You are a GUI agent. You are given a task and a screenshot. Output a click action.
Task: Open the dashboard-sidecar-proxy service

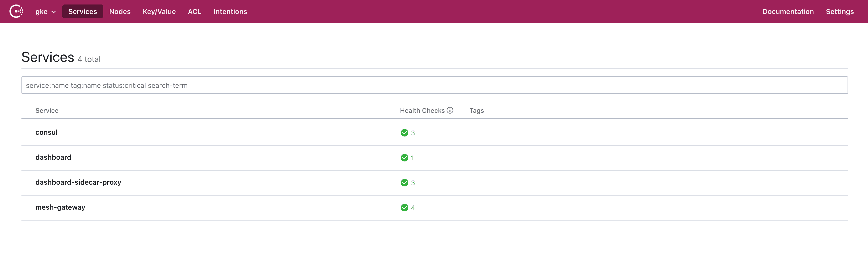[x=78, y=182]
